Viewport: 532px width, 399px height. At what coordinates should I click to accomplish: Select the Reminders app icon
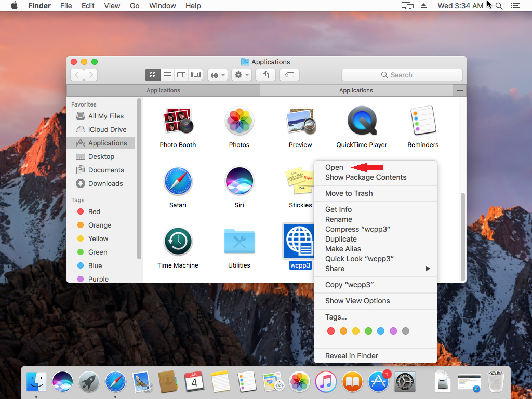(423, 121)
